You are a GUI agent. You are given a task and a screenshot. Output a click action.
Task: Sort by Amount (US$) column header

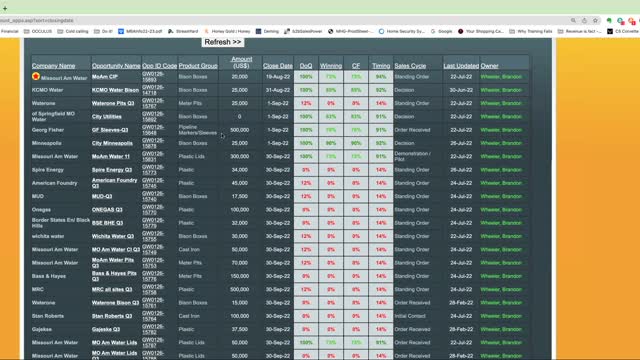click(x=241, y=62)
